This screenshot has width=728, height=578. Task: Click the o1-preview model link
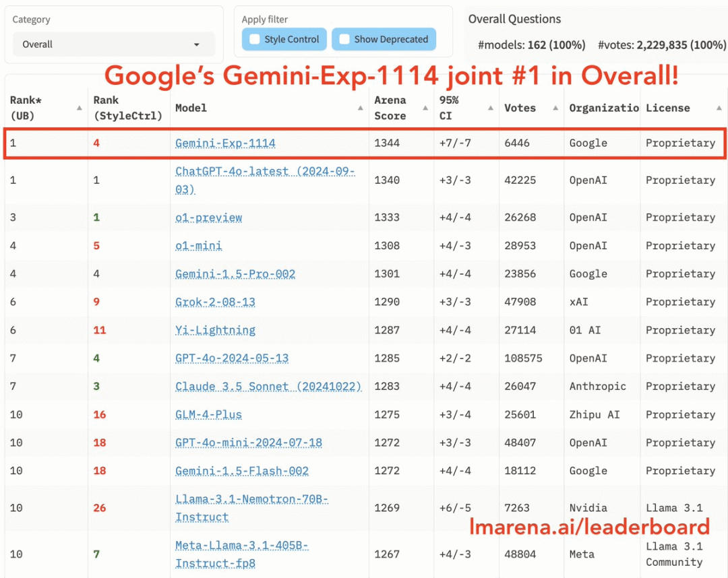coord(208,218)
